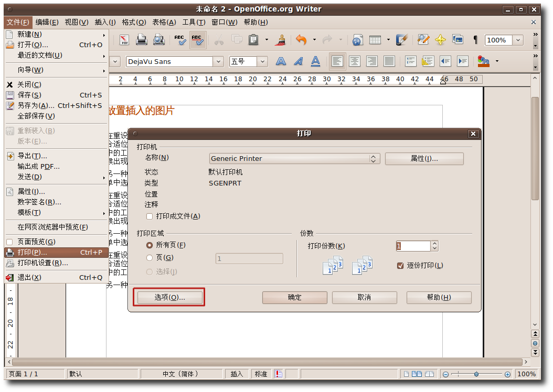Screen dimensions: 553x392
Task: Close the 打印 dialog
Action: tap(473, 134)
